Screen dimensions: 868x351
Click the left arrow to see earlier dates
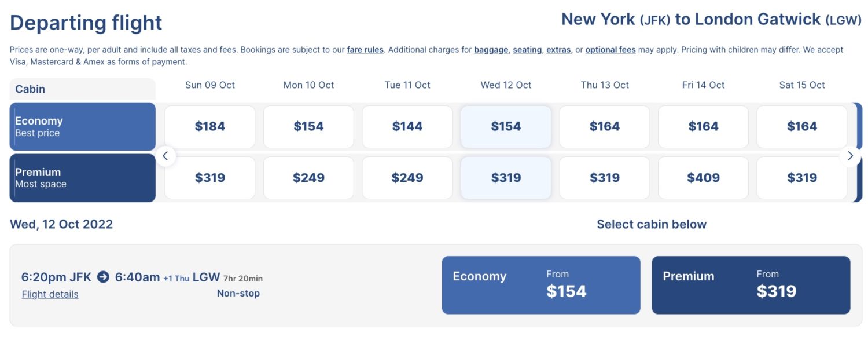tap(165, 156)
